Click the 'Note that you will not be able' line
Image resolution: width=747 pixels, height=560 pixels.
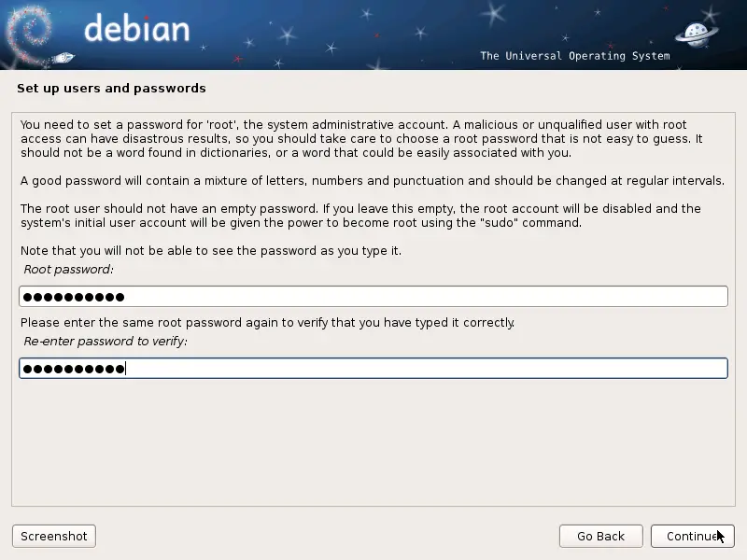click(x=211, y=251)
